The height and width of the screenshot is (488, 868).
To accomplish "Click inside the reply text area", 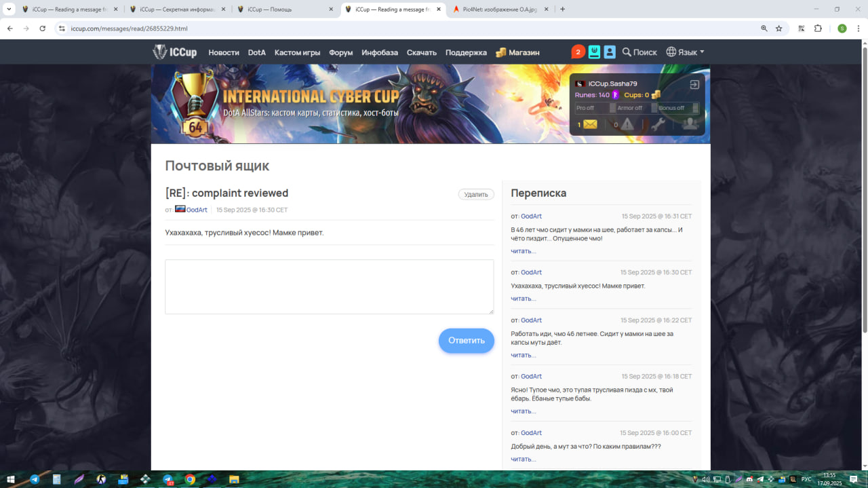I will tap(329, 286).
